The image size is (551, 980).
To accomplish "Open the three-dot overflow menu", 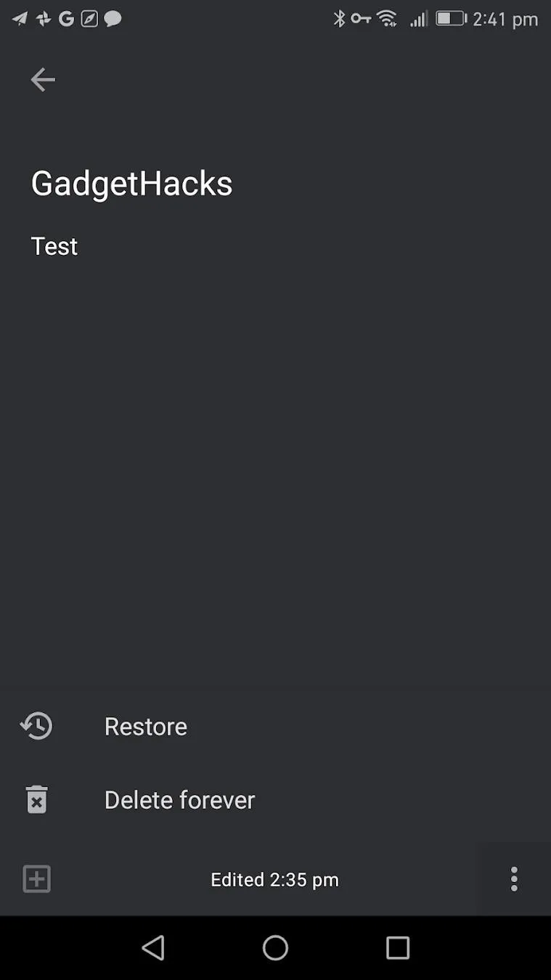I will 514,879.
